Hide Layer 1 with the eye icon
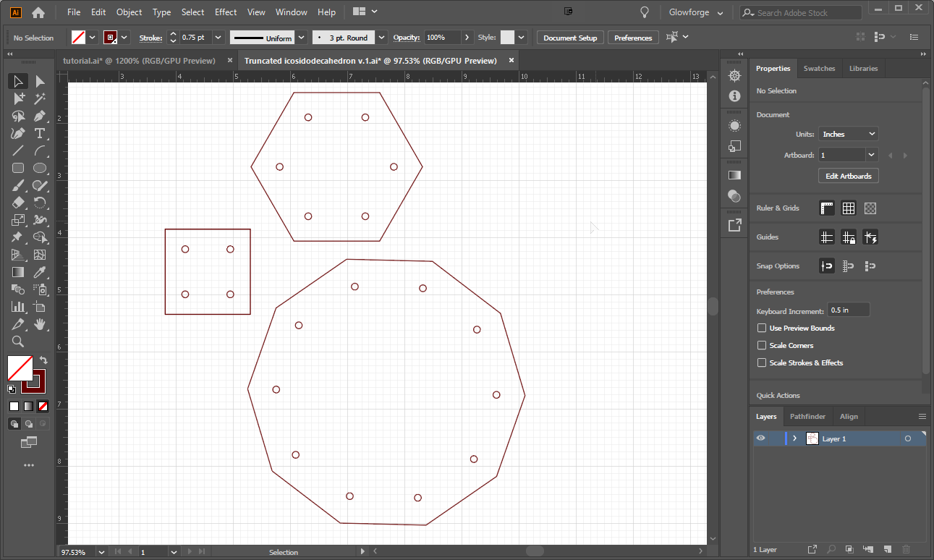This screenshot has width=934, height=560. pos(760,438)
